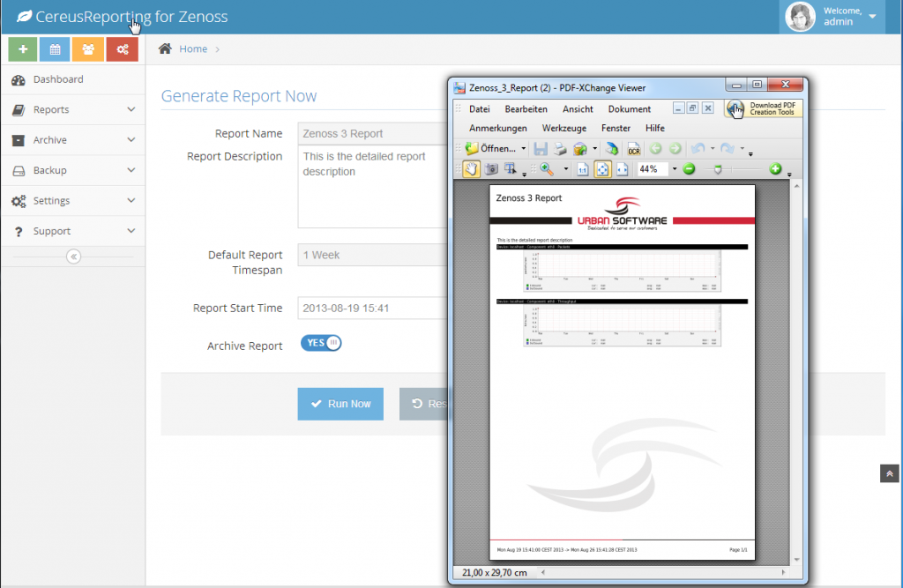The width and height of the screenshot is (903, 588).
Task: Open the Bearbeiten menu
Action: pos(526,109)
